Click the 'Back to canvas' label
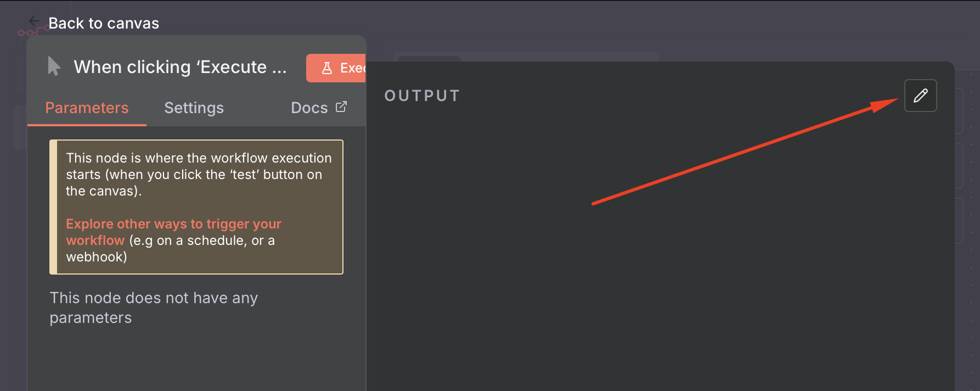This screenshot has height=391, width=980. click(104, 23)
